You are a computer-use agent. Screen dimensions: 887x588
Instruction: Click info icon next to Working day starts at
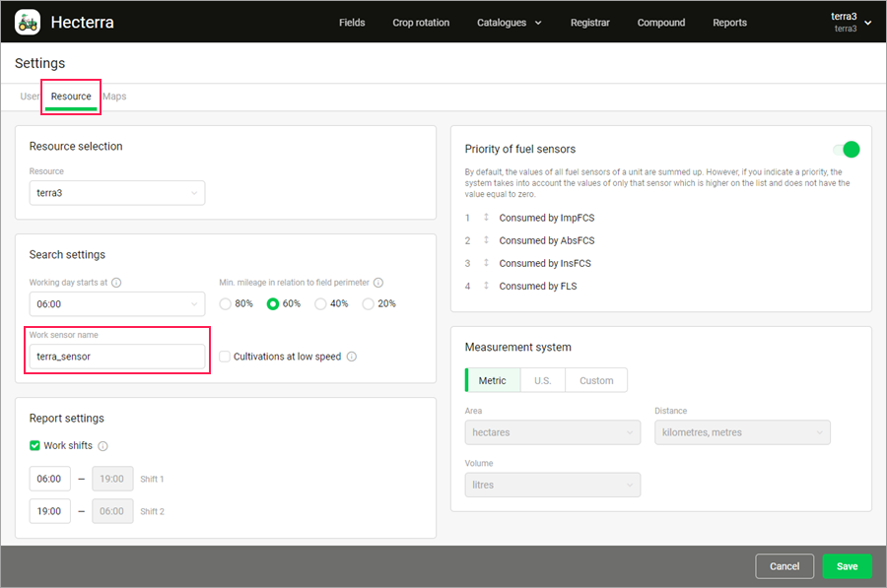coord(116,283)
